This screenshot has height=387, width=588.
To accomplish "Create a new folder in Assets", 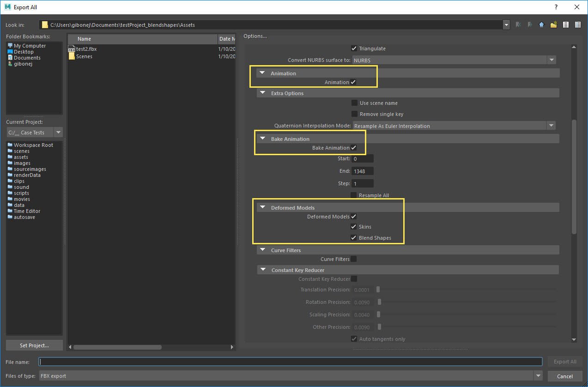I will pyautogui.click(x=553, y=24).
